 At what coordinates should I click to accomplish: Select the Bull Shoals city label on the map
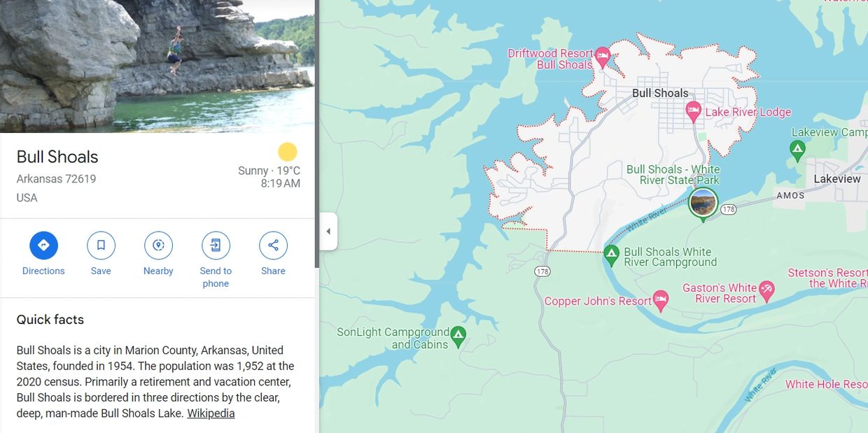tap(659, 92)
